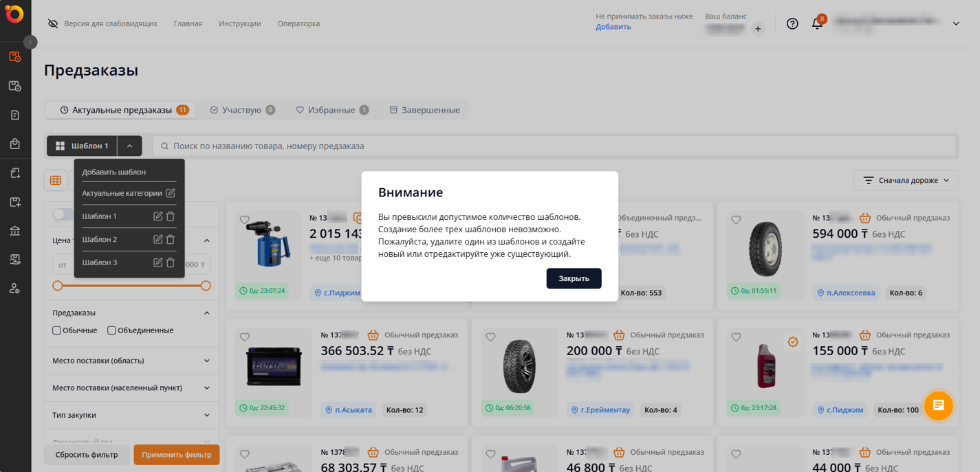
Task: Select the orange grid view icon
Action: (x=56, y=180)
